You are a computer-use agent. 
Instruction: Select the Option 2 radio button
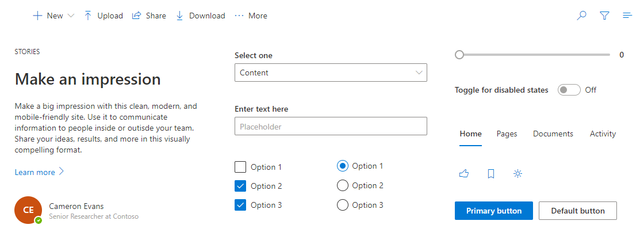(x=342, y=185)
